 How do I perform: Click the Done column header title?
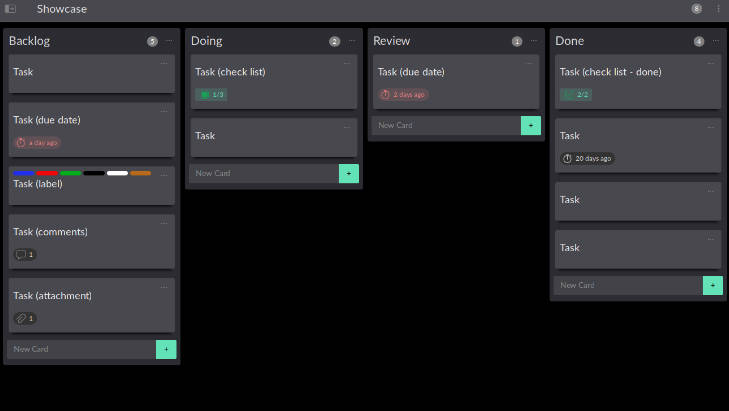tap(569, 41)
